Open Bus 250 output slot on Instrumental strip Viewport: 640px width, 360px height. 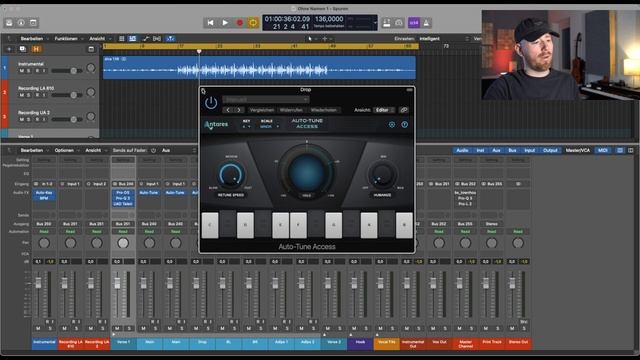pos(44,224)
